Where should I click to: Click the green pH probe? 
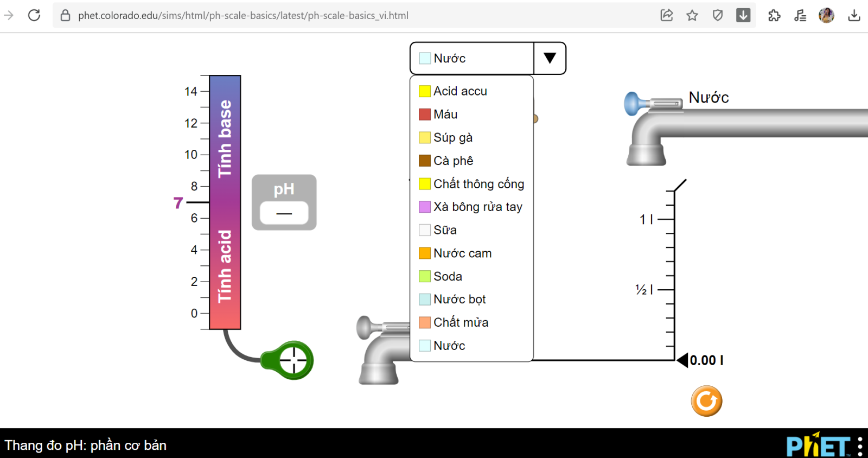click(293, 360)
